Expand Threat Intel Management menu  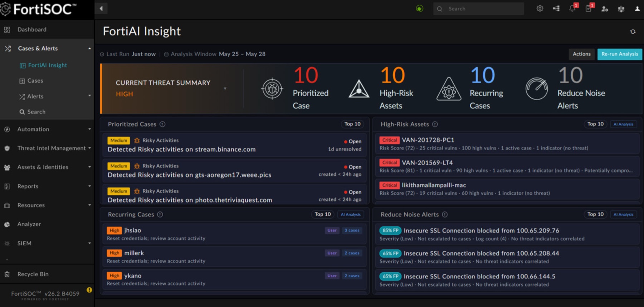click(89, 148)
